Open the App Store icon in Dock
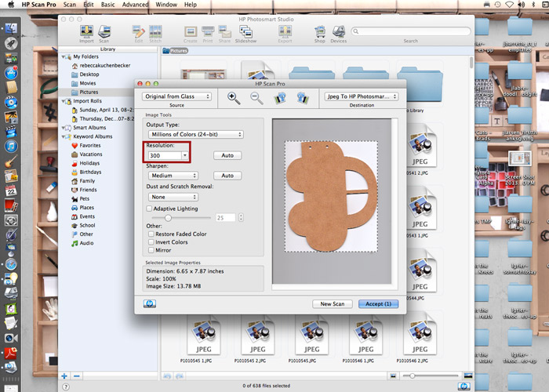The width and height of the screenshot is (549, 392). coord(11,73)
